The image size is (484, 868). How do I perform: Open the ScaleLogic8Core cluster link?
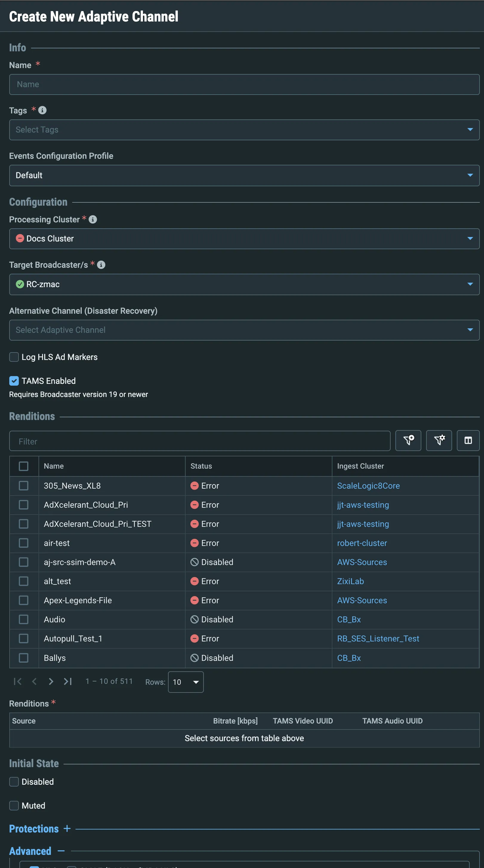pos(369,486)
